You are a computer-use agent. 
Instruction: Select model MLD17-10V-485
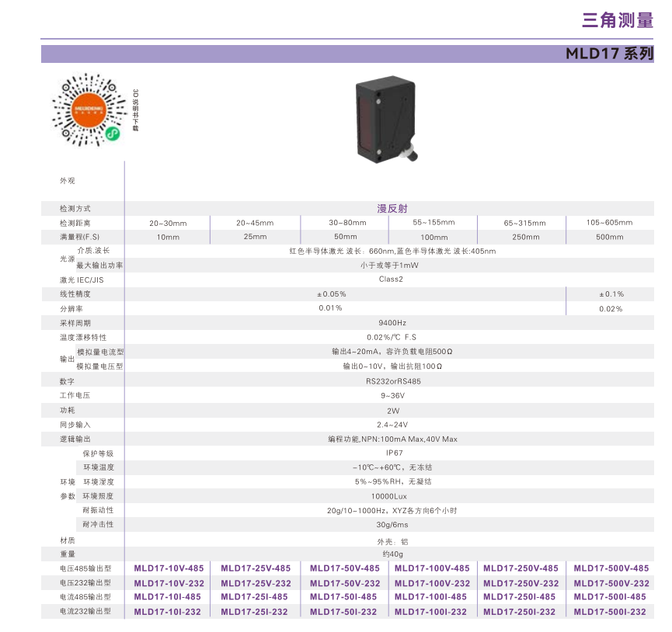169,568
